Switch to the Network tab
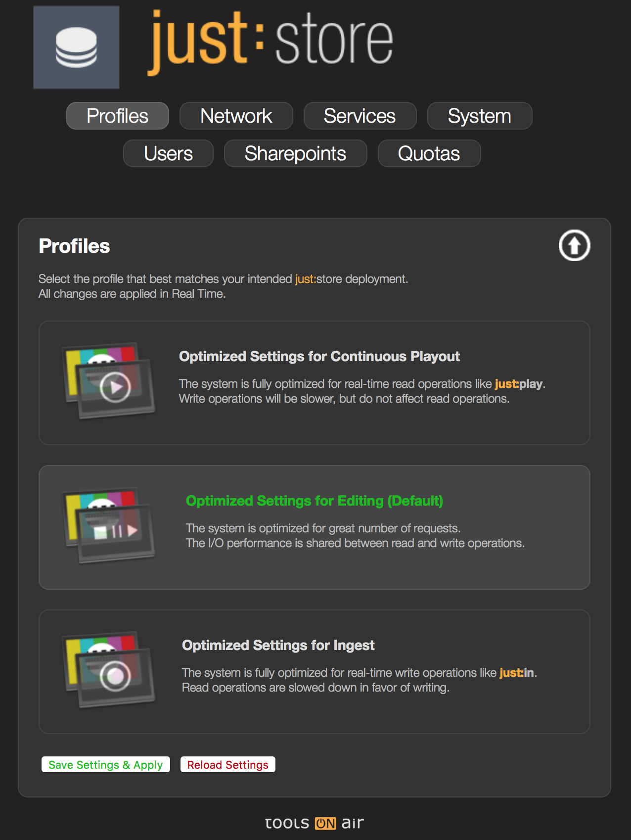 pyautogui.click(x=236, y=116)
